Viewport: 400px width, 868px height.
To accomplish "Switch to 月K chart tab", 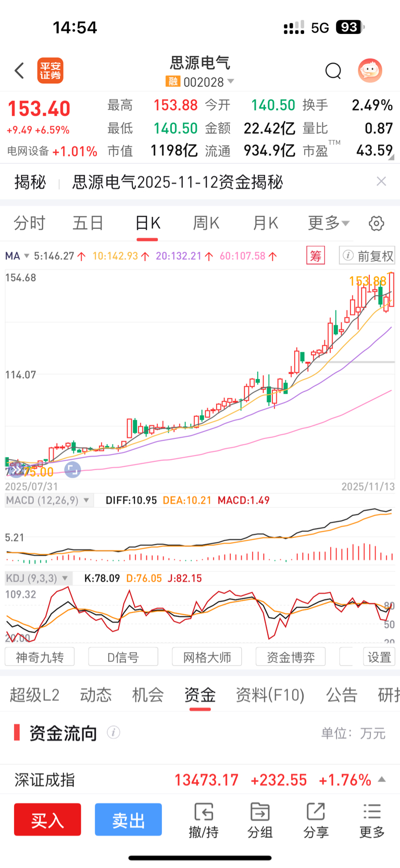I will 265,223.
